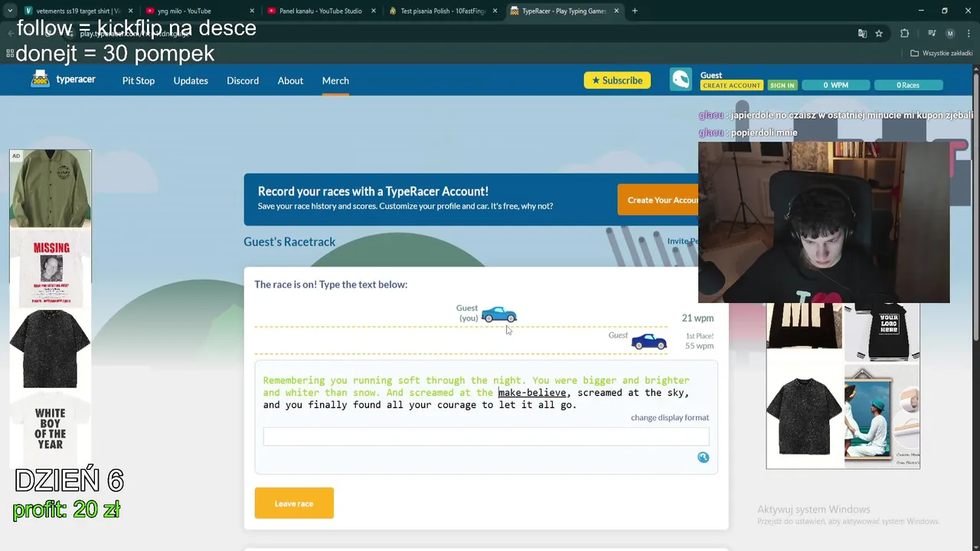Click the translate page icon in address bar
The width and height of the screenshot is (980, 551).
pos(862,34)
